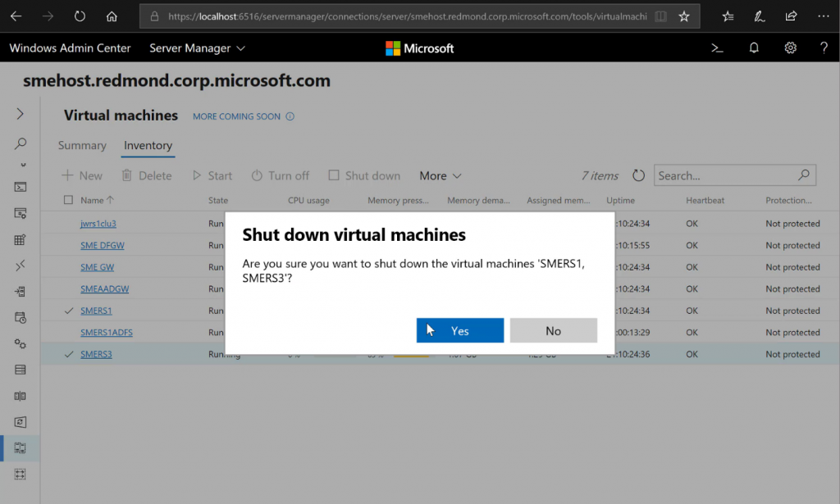Image resolution: width=840 pixels, height=504 pixels.
Task: Open the notifications bell
Action: tap(754, 48)
